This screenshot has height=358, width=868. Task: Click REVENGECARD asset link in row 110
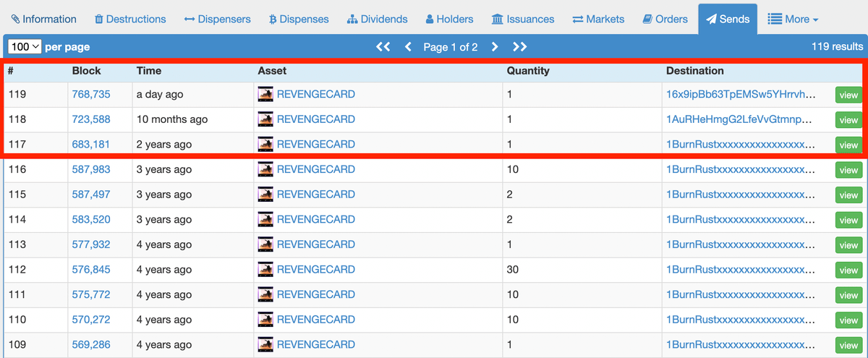[315, 320]
